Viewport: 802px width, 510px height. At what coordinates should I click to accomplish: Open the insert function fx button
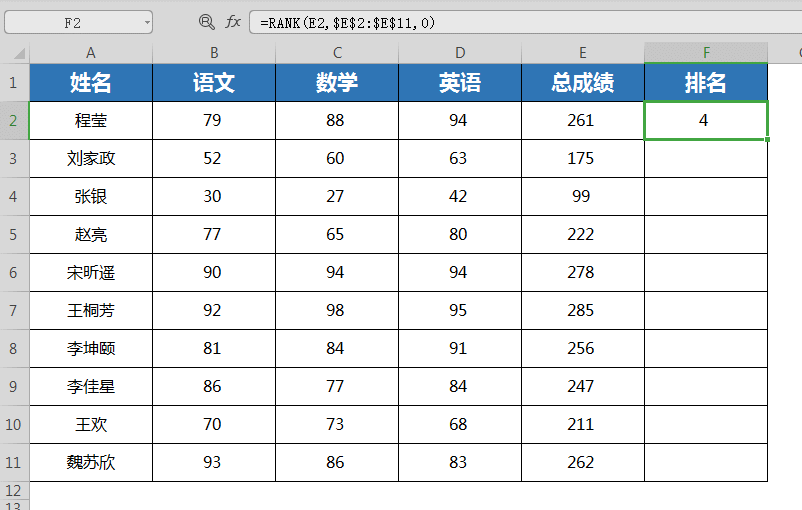(x=233, y=22)
